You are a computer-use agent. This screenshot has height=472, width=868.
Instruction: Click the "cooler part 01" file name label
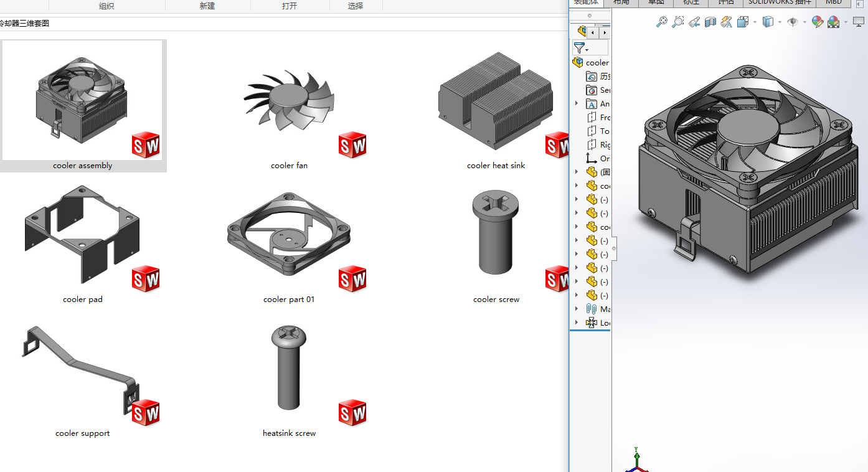[289, 300]
